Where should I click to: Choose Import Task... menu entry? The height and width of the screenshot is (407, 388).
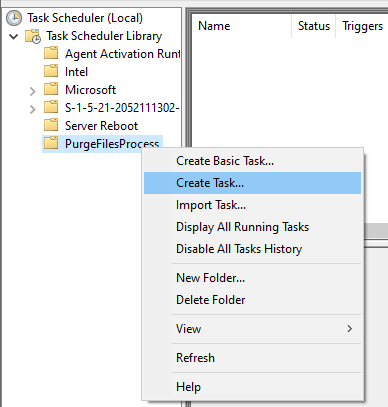coord(252,205)
